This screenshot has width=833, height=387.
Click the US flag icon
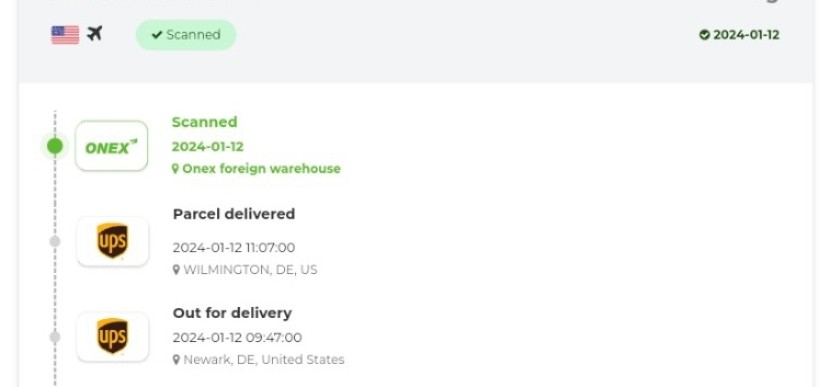point(65,35)
